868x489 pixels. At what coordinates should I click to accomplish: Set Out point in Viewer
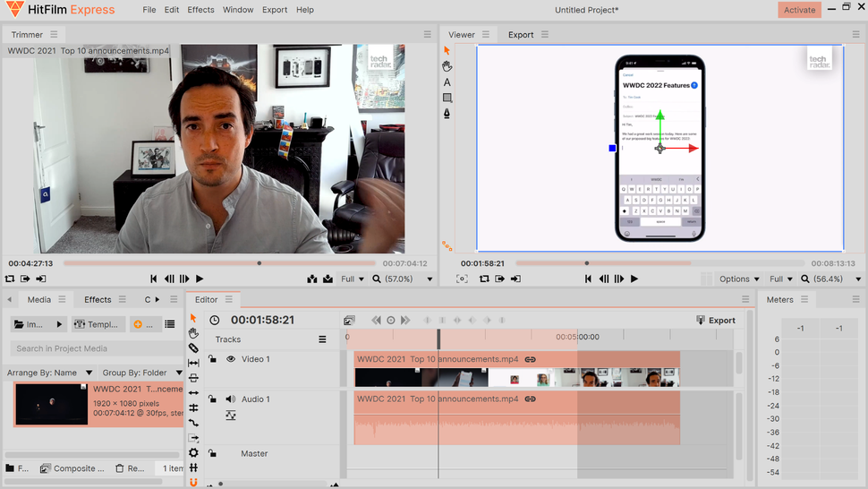[515, 279]
